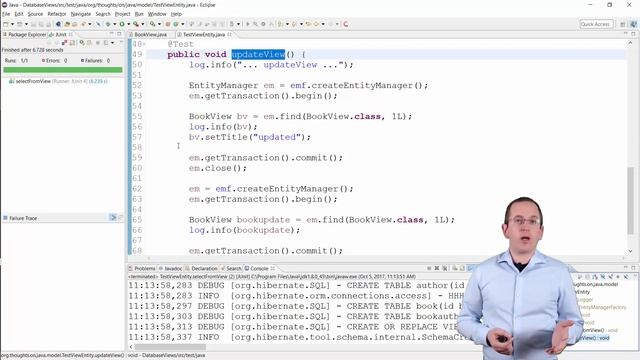640x360 pixels.
Task: Click the editor scrollbar down arrow
Action: click(x=631, y=251)
